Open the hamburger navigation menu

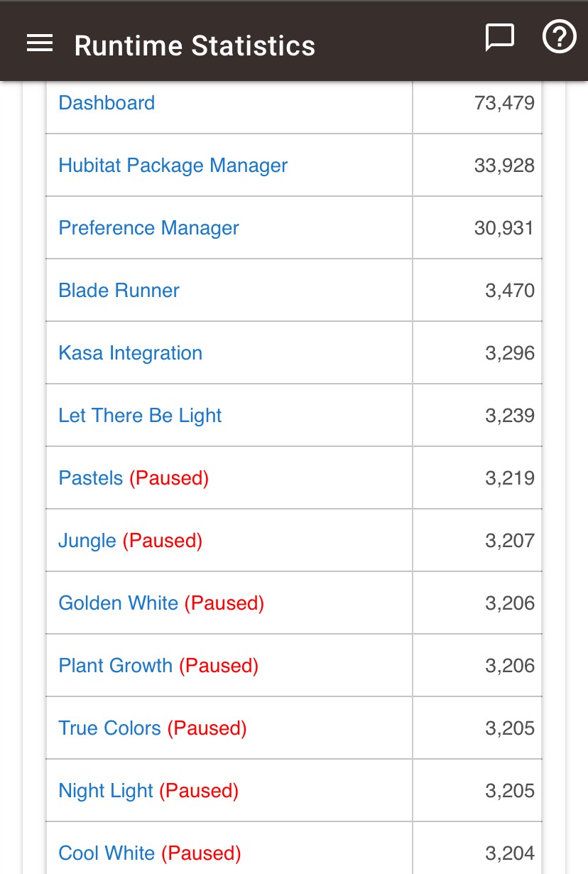(x=40, y=44)
